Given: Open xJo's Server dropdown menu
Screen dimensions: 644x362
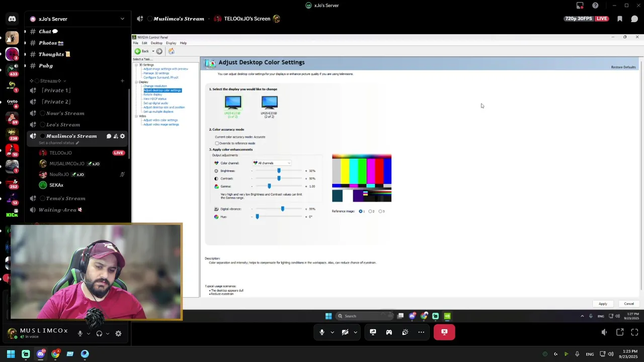Looking at the screenshot, I should pos(77,19).
